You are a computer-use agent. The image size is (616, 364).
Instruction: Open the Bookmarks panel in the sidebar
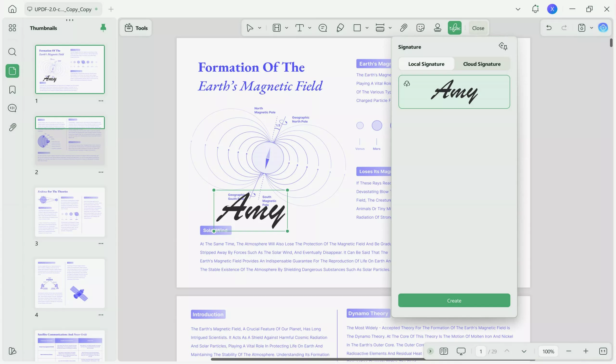coord(12,90)
